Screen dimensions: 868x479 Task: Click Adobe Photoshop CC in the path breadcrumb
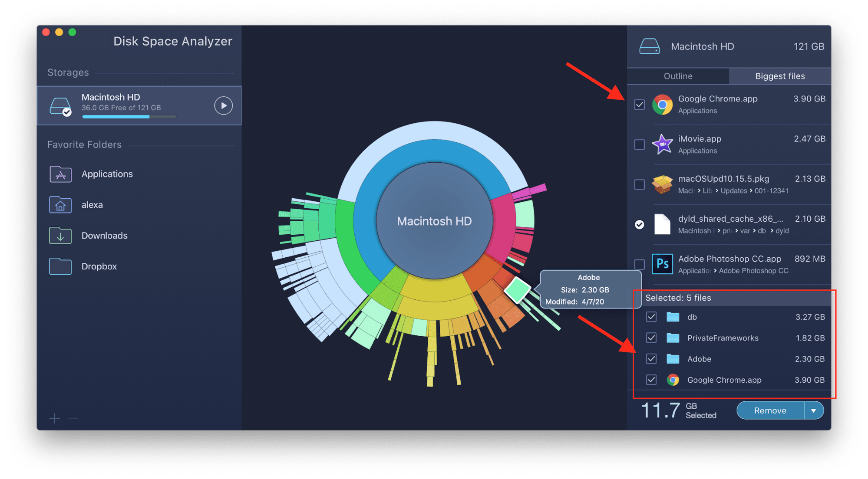pyautogui.click(x=754, y=271)
